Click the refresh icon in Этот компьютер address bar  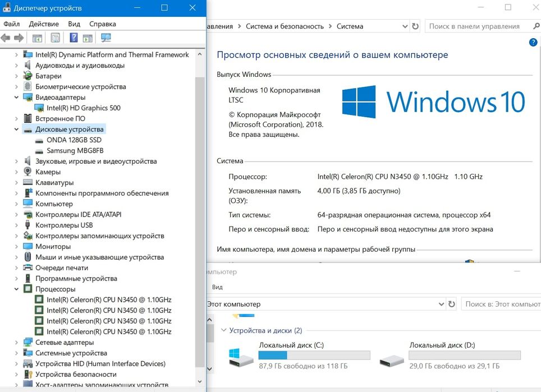452,304
